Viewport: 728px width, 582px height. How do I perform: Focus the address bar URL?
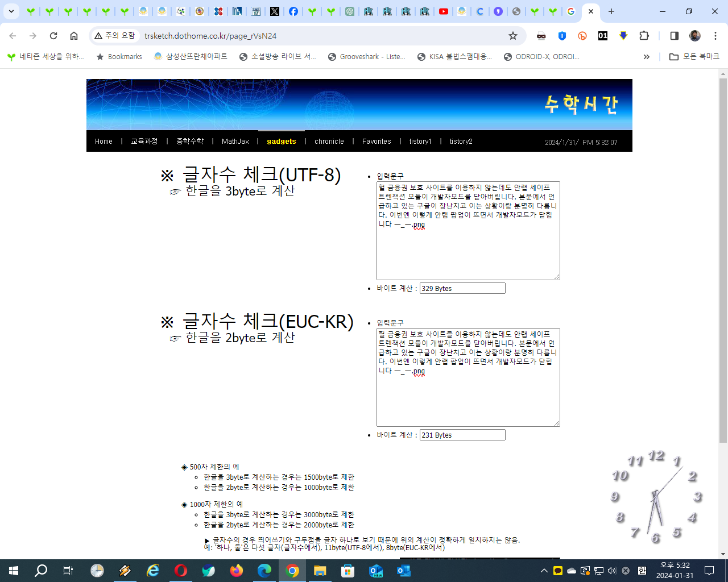click(x=210, y=36)
